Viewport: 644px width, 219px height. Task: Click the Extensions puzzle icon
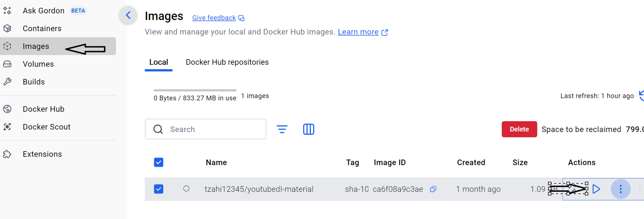[x=7, y=154]
